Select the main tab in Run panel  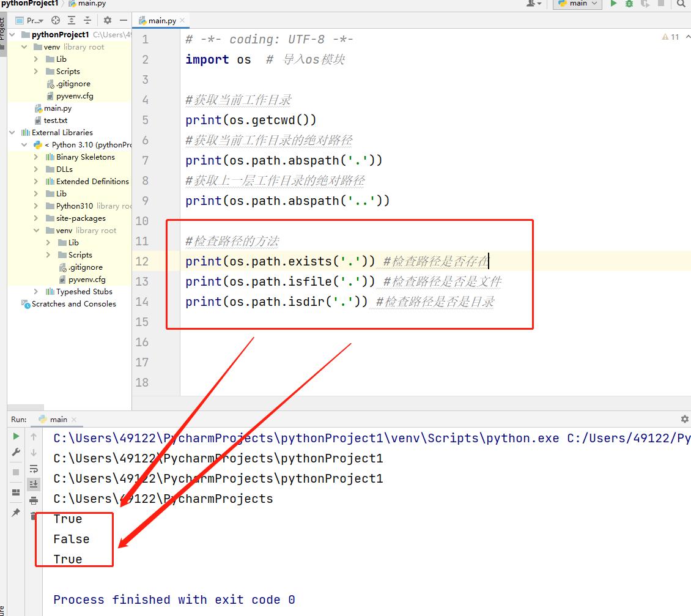click(x=58, y=419)
